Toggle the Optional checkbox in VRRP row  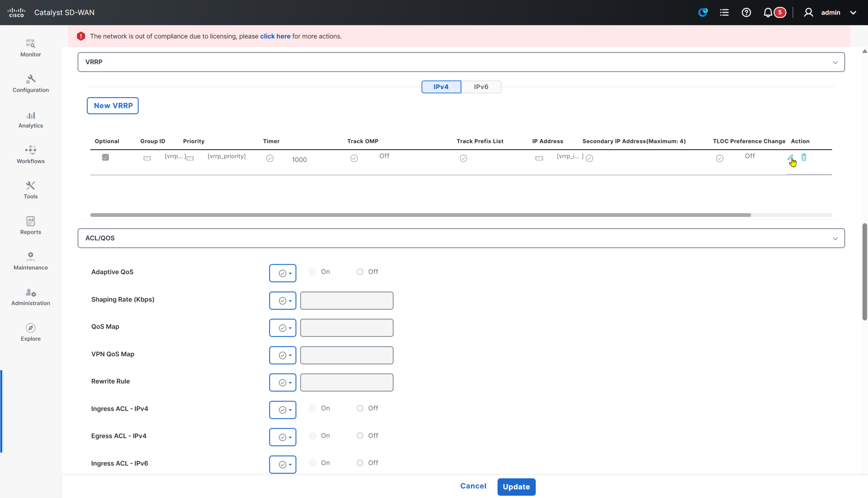pos(105,157)
